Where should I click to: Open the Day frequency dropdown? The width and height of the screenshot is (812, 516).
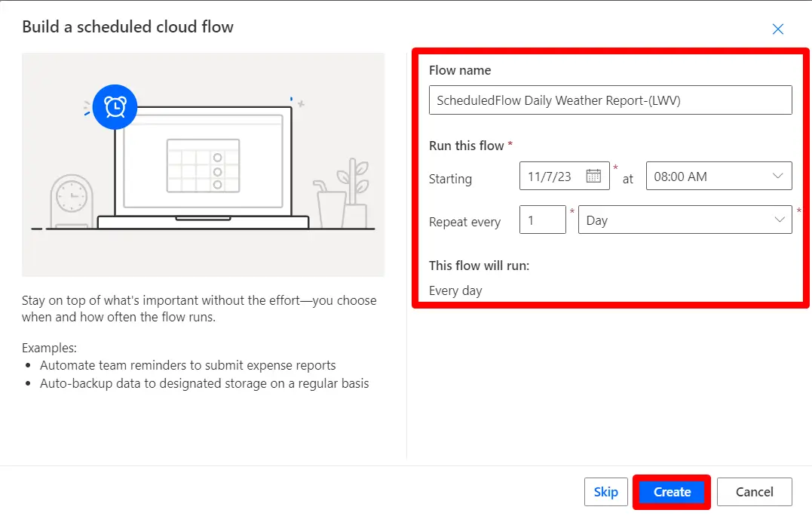coord(685,220)
